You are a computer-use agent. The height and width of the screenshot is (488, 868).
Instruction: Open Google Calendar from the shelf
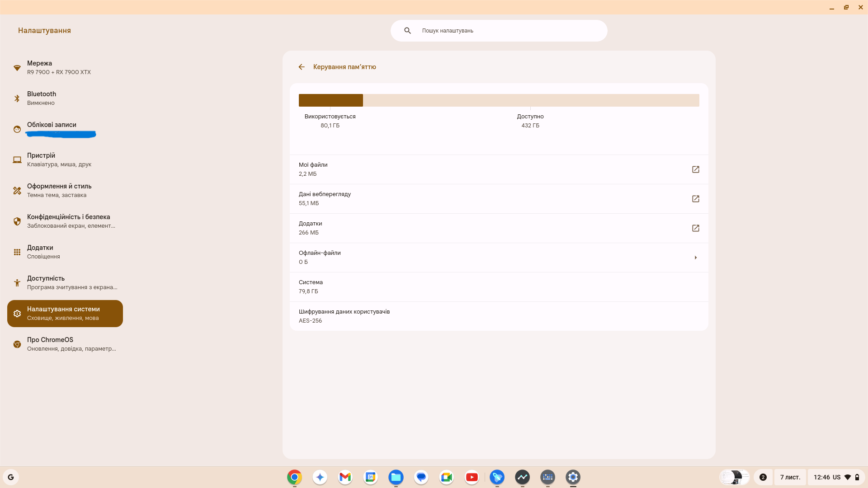click(370, 477)
